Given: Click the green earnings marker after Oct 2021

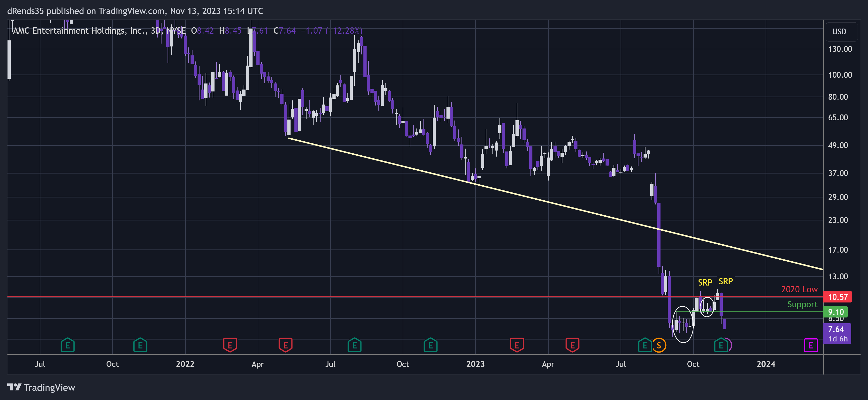Looking at the screenshot, I should pyautogui.click(x=140, y=345).
